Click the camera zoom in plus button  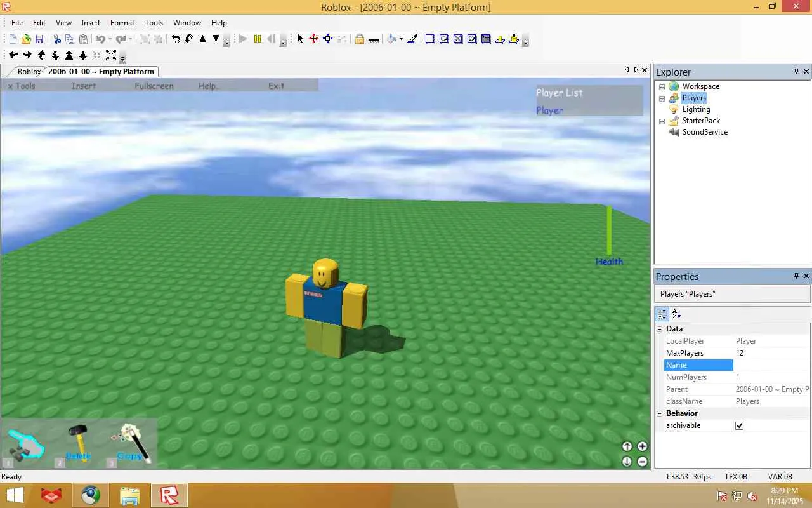(642, 446)
